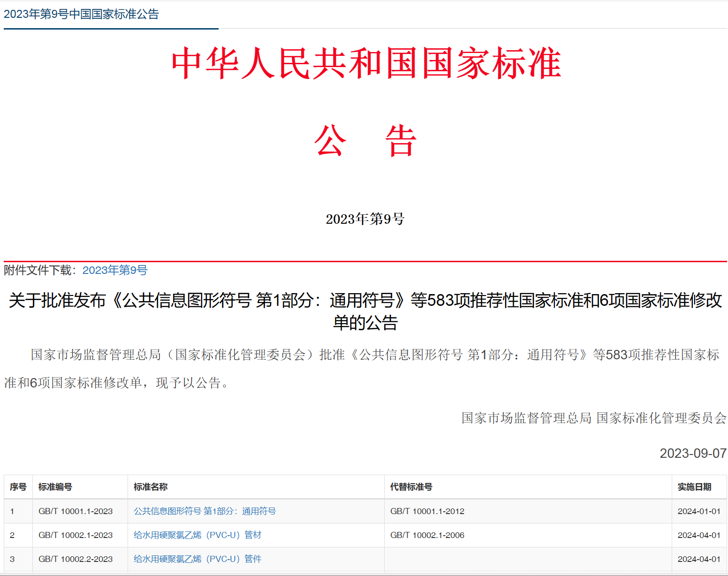This screenshot has width=728, height=576.
Task: Click the red 公告 heading text
Action: pyautogui.click(x=365, y=140)
